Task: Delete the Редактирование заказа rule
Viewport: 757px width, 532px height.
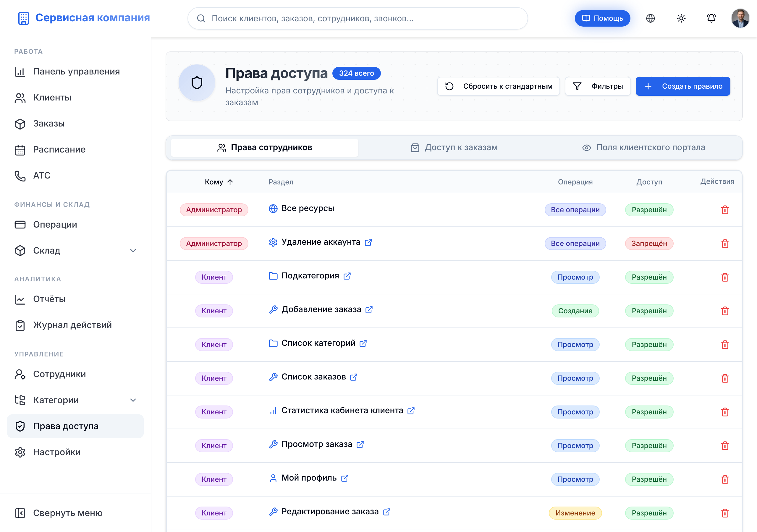Action: click(725, 513)
